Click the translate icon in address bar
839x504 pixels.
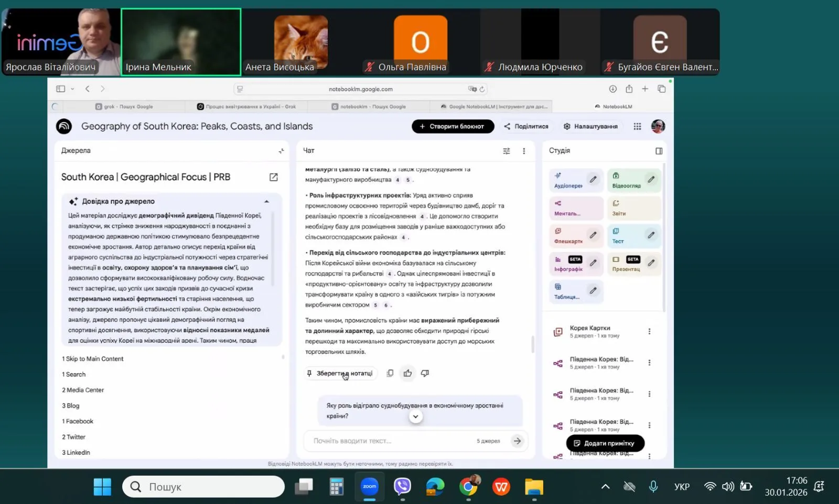click(472, 89)
